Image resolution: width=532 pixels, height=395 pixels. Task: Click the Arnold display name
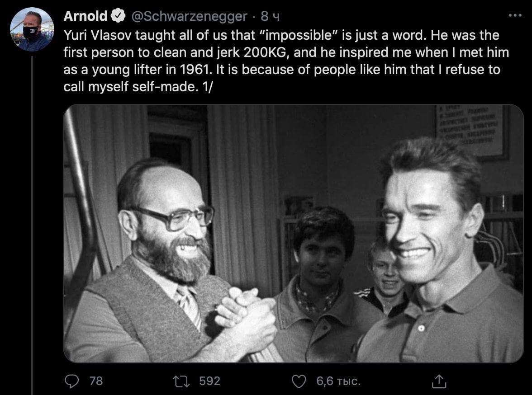click(85, 16)
